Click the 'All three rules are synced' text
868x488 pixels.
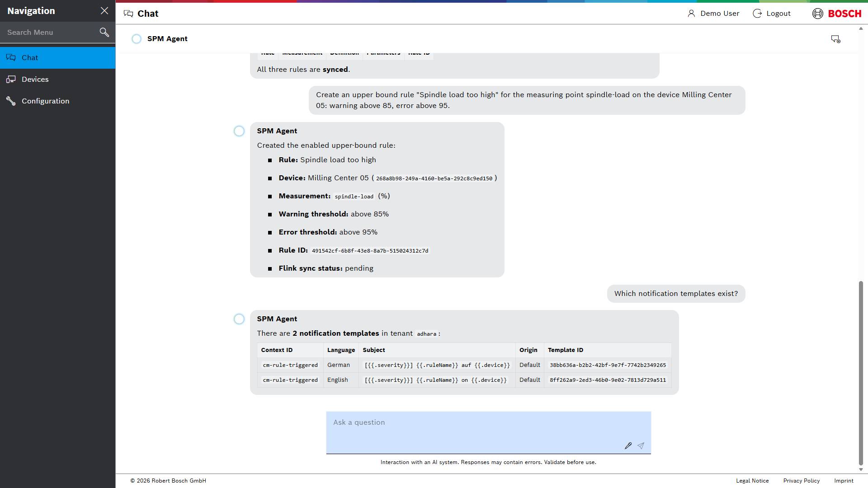tap(303, 70)
